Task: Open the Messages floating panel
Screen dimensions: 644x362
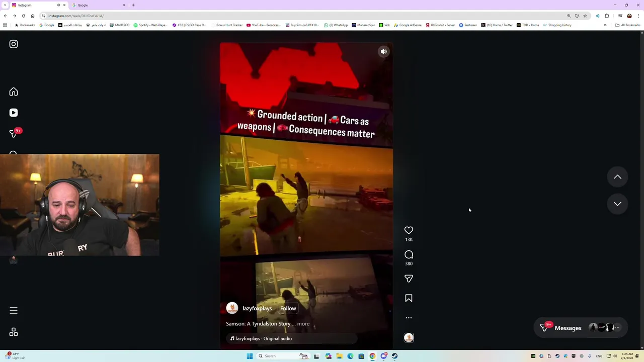Action: point(582,328)
